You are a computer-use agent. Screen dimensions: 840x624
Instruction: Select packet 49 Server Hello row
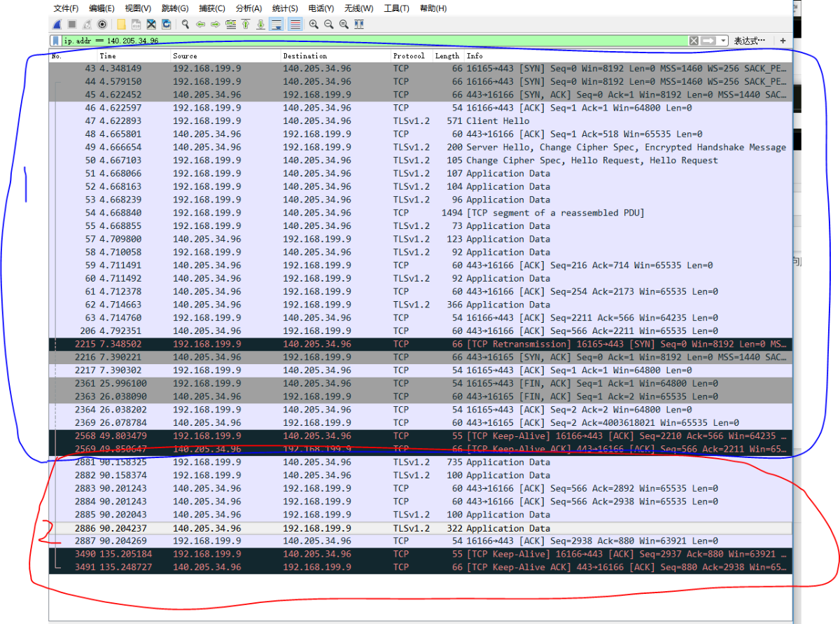tap(421, 147)
